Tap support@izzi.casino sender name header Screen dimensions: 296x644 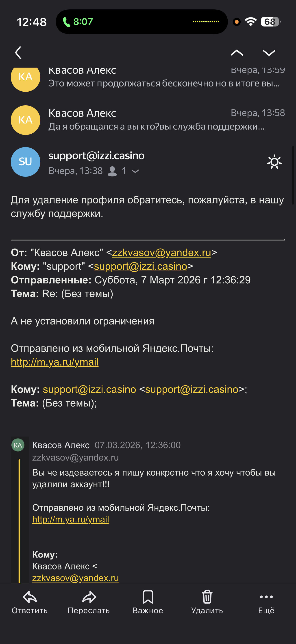[x=96, y=156]
